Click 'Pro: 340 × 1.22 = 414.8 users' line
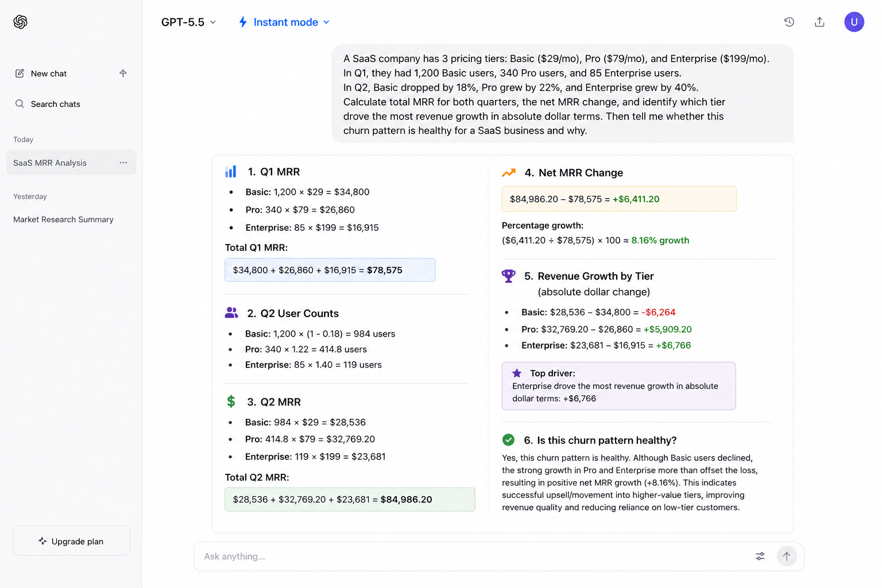The height and width of the screenshot is (588, 882). coord(306,349)
